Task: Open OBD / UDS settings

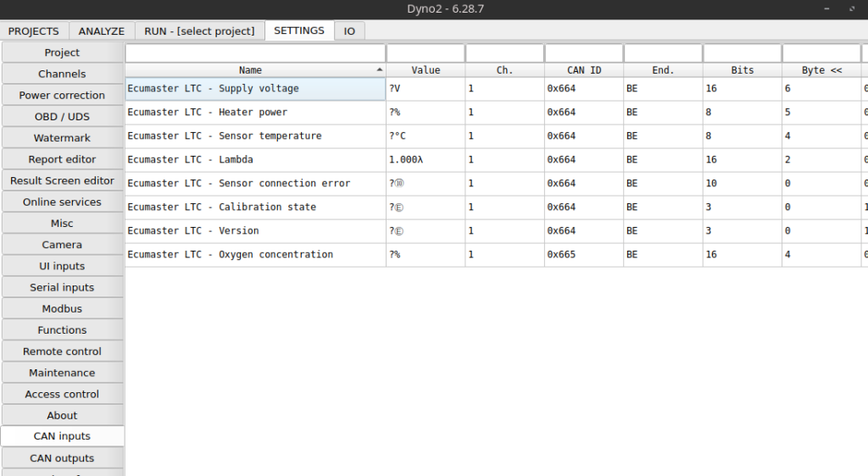Action: [x=62, y=117]
